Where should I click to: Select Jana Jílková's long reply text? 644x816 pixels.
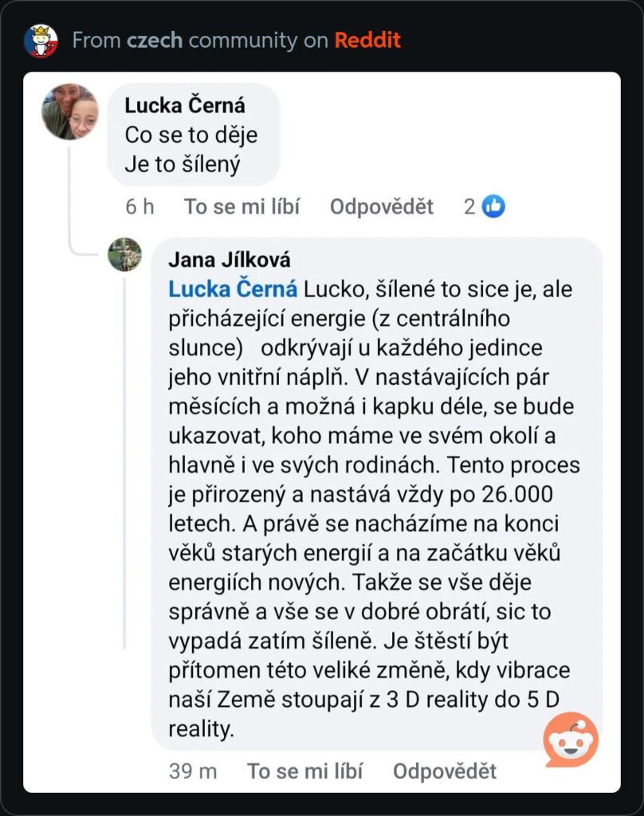coord(374,509)
